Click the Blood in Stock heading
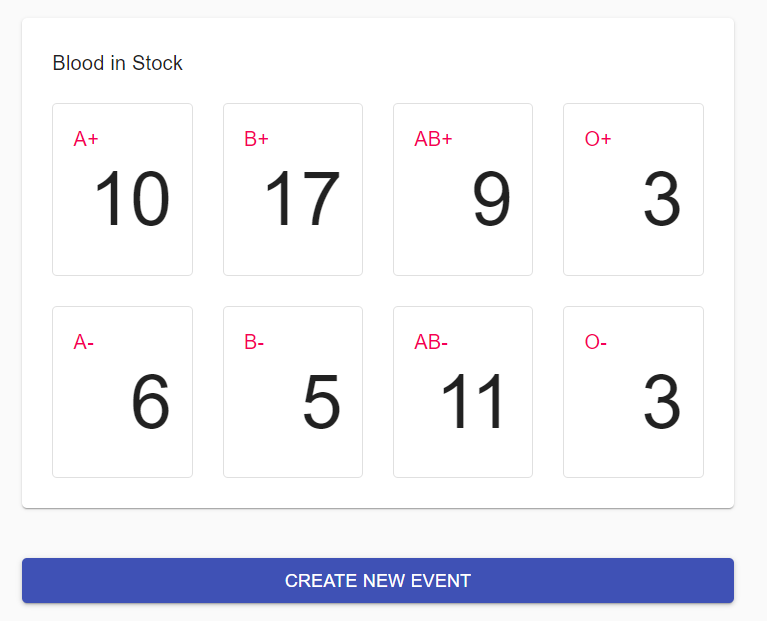767x621 pixels. tap(117, 64)
